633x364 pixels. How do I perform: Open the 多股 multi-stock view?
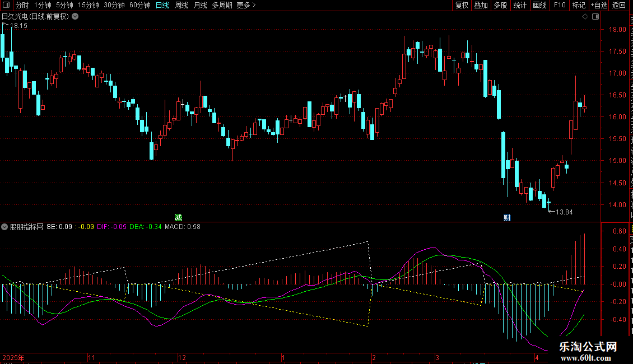(x=500, y=5)
